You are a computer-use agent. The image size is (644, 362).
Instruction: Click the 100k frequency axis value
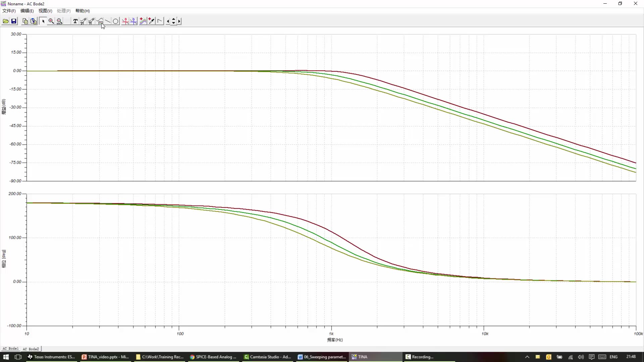[x=638, y=334]
